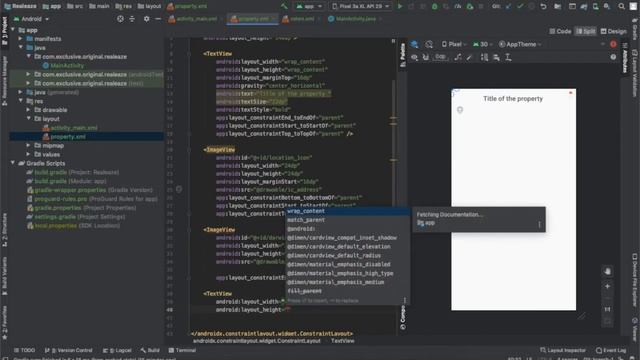640x360 pixels.
Task: Choose match_parent from autocomplete list
Action: [347, 220]
